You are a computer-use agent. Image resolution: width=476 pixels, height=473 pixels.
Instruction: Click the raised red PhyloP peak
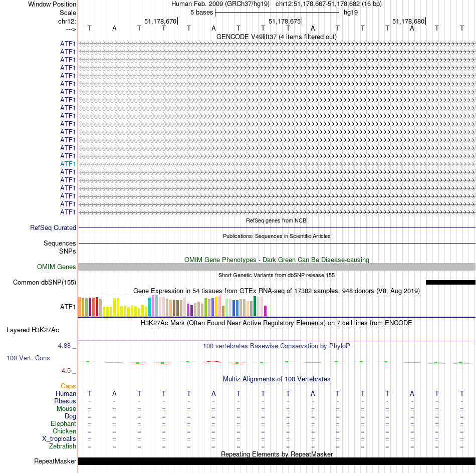pyautogui.click(x=213, y=361)
